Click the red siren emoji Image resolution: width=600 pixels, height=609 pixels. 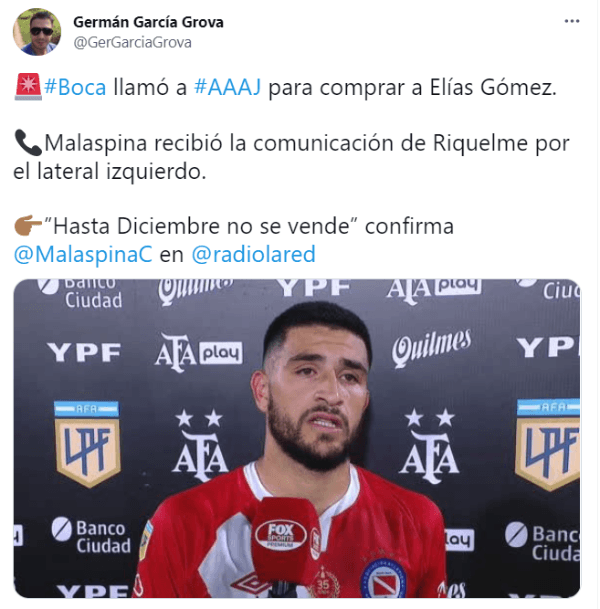pos(28,87)
